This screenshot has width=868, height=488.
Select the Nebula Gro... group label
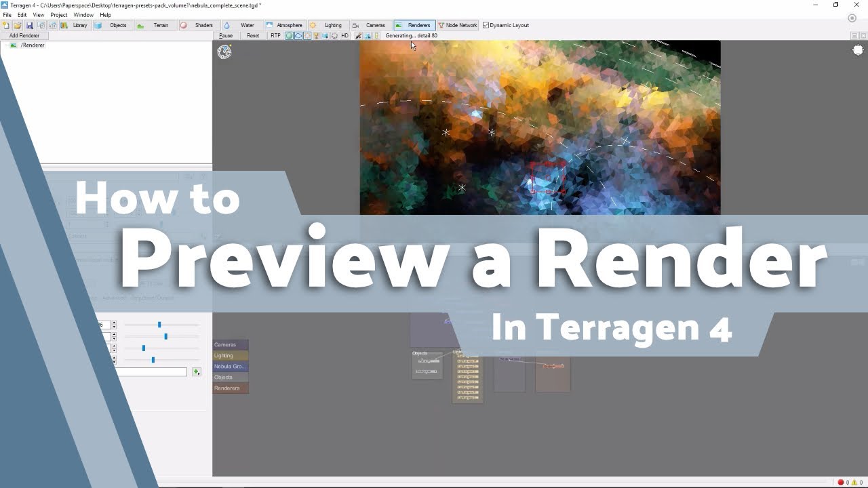coord(231,366)
